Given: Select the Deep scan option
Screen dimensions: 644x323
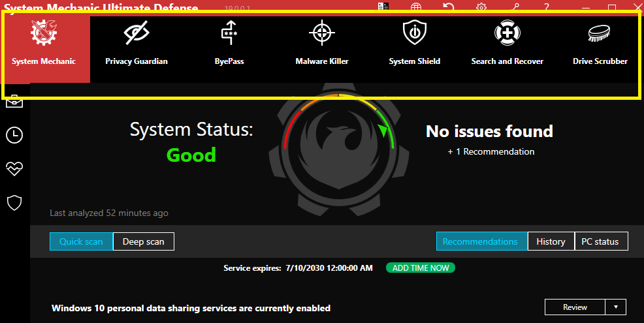Looking at the screenshot, I should (143, 241).
